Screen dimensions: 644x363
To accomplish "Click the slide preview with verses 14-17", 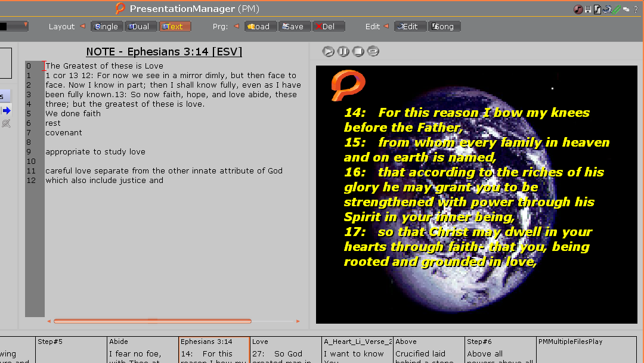I will coord(476,194).
